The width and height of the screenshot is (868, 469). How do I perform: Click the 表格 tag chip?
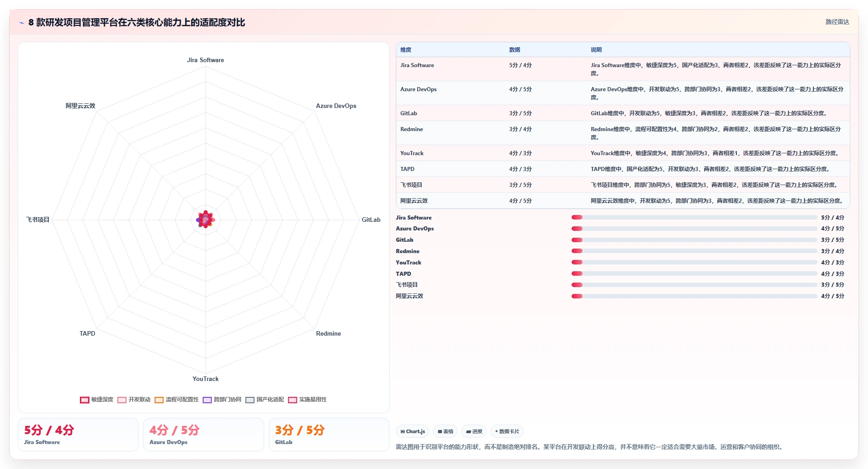click(445, 431)
